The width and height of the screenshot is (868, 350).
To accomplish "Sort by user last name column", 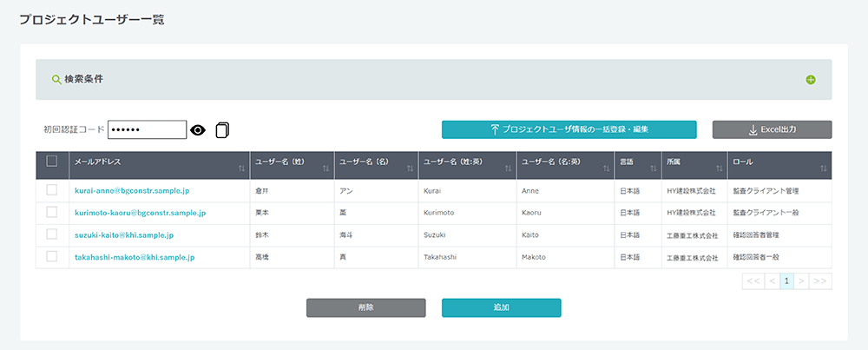I will 325,167.
